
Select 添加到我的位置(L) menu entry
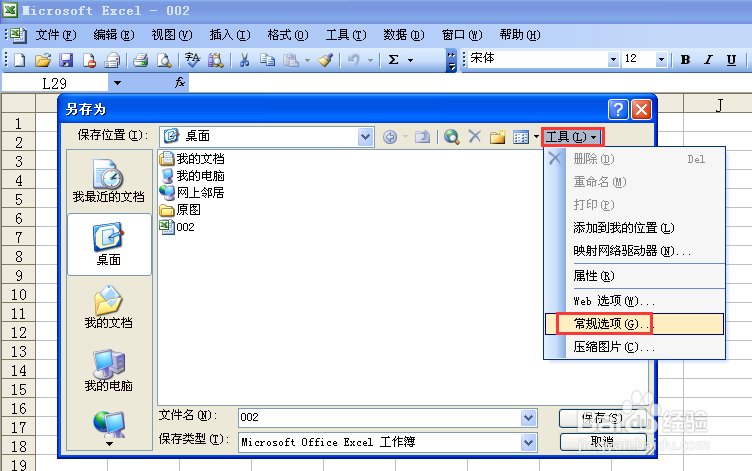coord(634,228)
